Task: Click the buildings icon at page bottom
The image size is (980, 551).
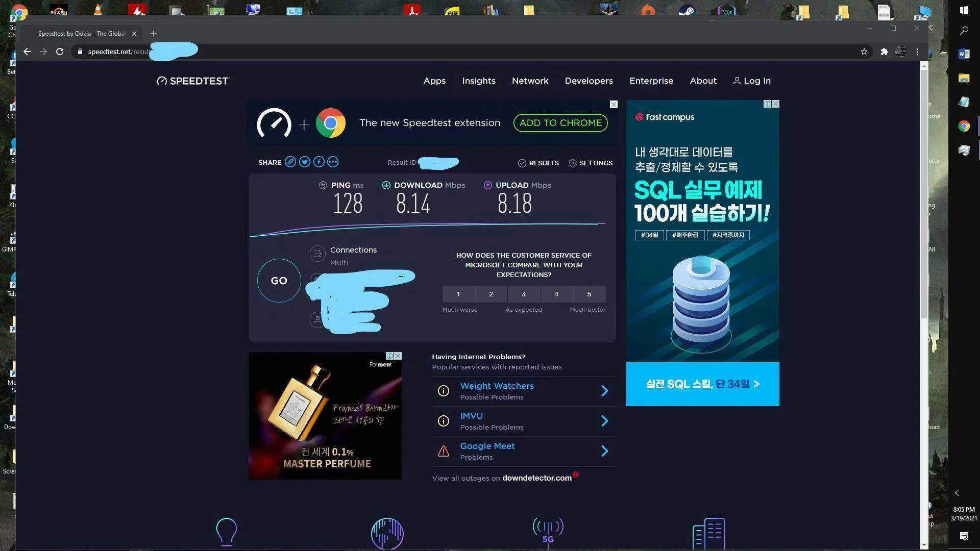Action: [x=709, y=533]
